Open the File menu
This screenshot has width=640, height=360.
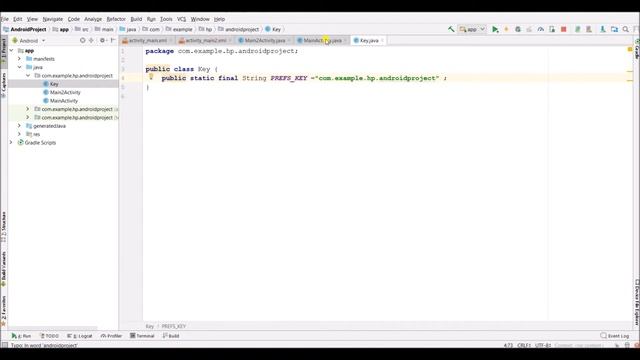[x=4, y=19]
